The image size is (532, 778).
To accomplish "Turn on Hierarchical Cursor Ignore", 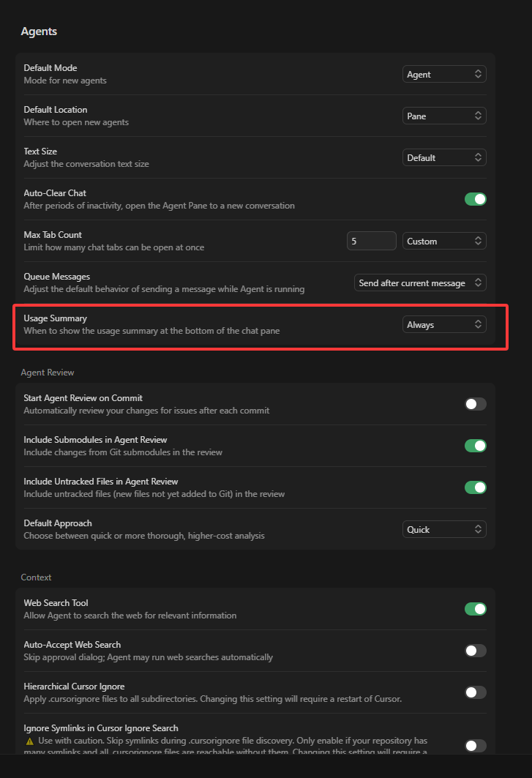I will click(476, 692).
